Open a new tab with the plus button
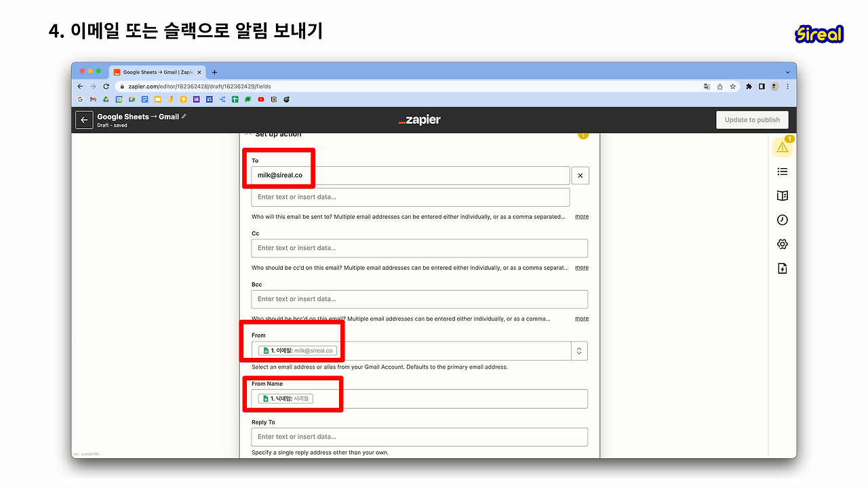 pyautogui.click(x=215, y=72)
